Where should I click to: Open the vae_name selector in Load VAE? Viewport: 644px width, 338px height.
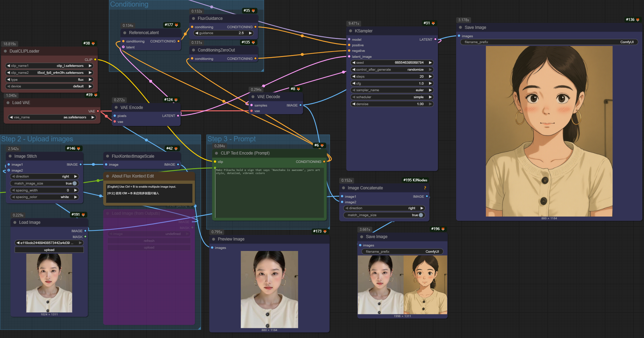click(x=52, y=117)
